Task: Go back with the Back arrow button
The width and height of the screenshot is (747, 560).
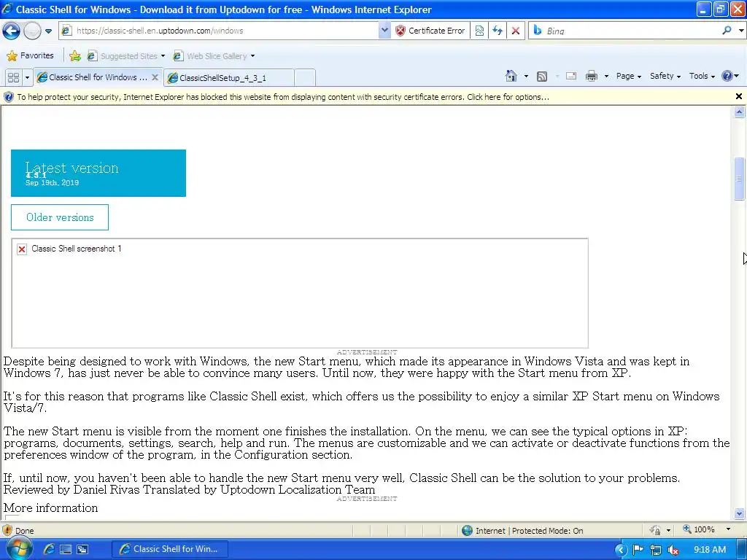Action: click(x=11, y=31)
